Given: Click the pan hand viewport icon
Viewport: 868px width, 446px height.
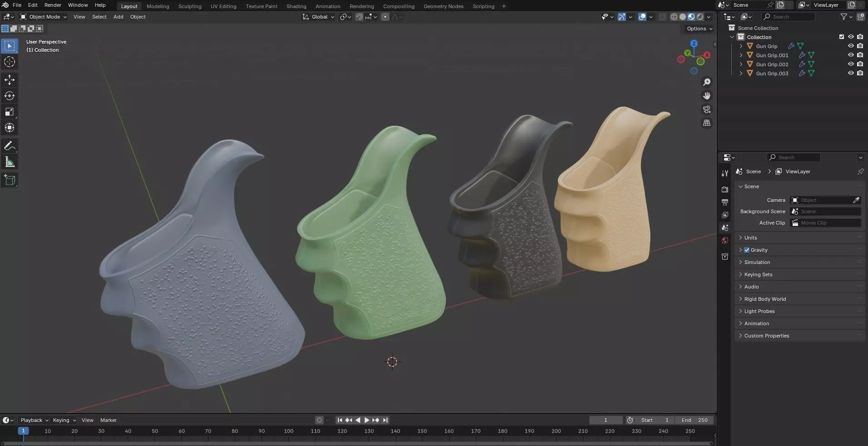Looking at the screenshot, I should point(707,96).
